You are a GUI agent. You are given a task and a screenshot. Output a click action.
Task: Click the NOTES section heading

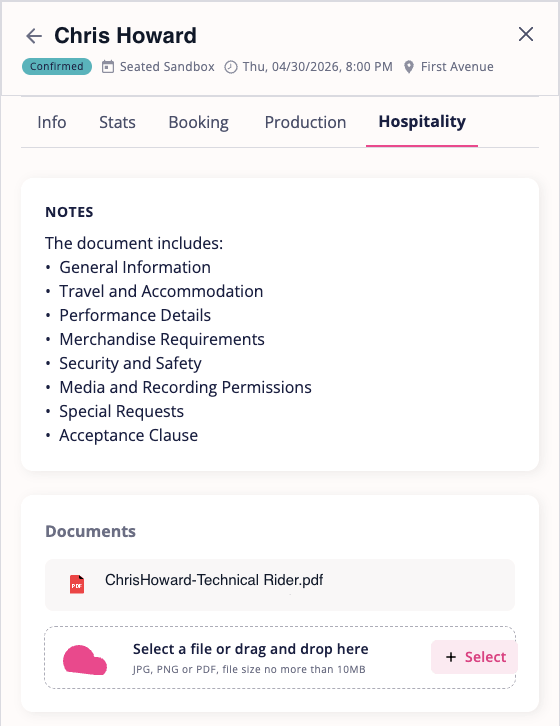tap(69, 212)
